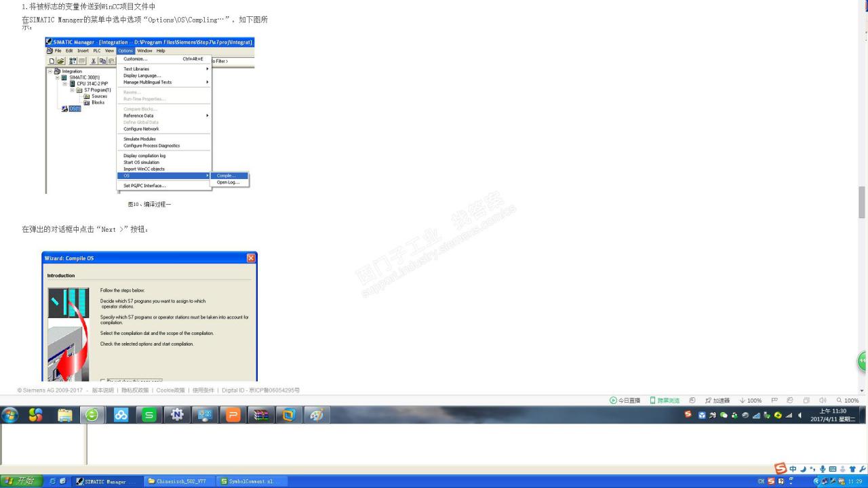
Task: Open the Windows 7 Start orb
Action: 10,415
